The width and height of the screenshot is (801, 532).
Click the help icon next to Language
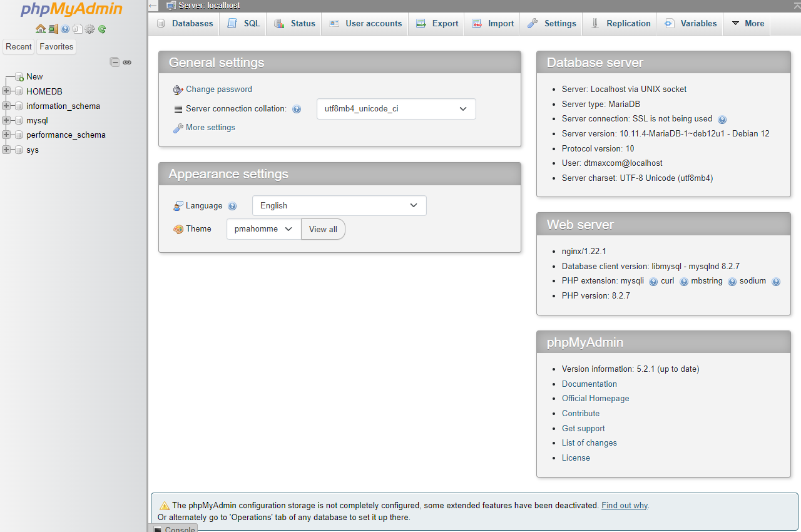(x=232, y=206)
